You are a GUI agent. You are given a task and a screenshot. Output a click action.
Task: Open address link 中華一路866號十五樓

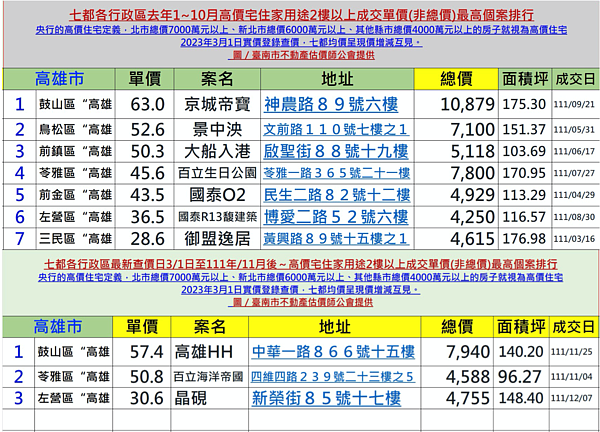point(333,352)
